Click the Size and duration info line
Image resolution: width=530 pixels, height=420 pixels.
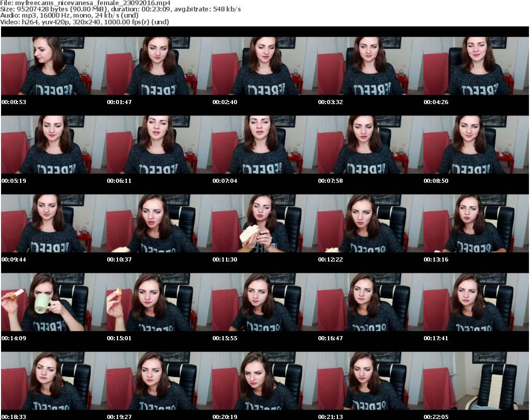[x=120, y=9]
